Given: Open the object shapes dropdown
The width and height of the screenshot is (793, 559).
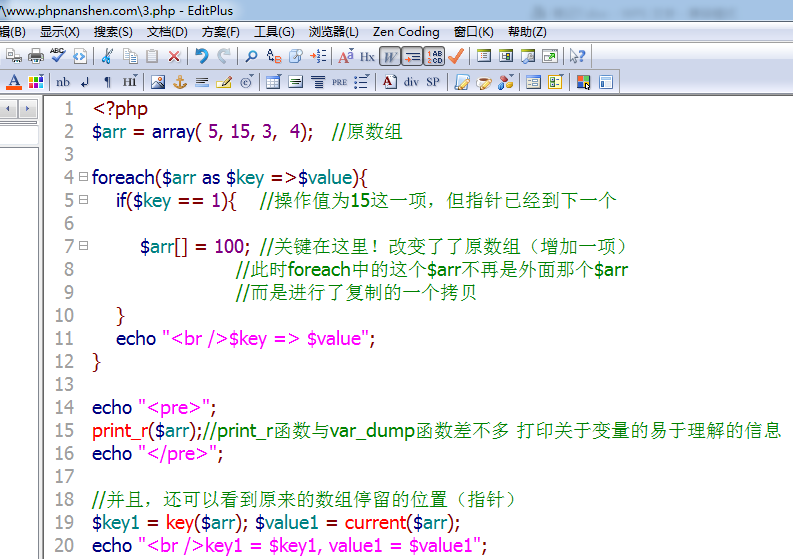Looking at the screenshot, I should tap(506, 82).
